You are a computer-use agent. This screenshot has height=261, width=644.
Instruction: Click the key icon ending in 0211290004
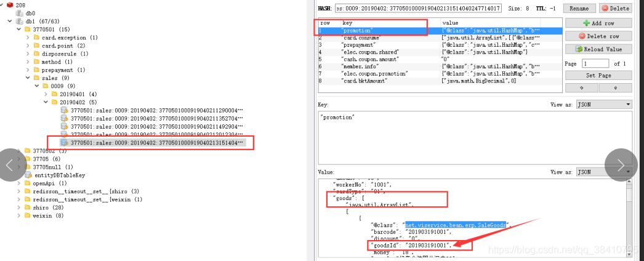tap(64, 110)
